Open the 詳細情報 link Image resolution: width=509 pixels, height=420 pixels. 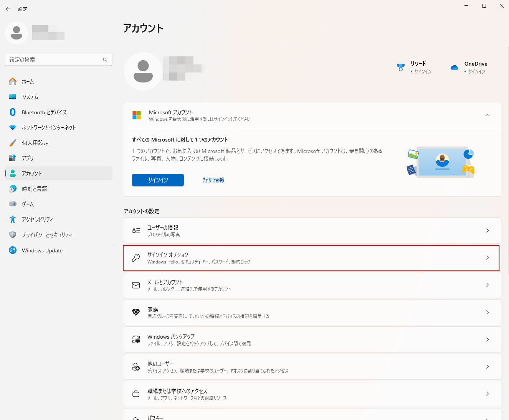tap(214, 180)
